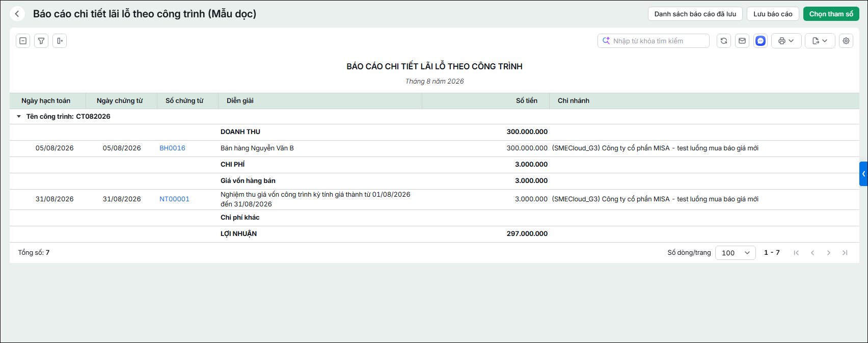Collapse the CT082026 project group
Viewport: 868px width, 343px height.
19,117
